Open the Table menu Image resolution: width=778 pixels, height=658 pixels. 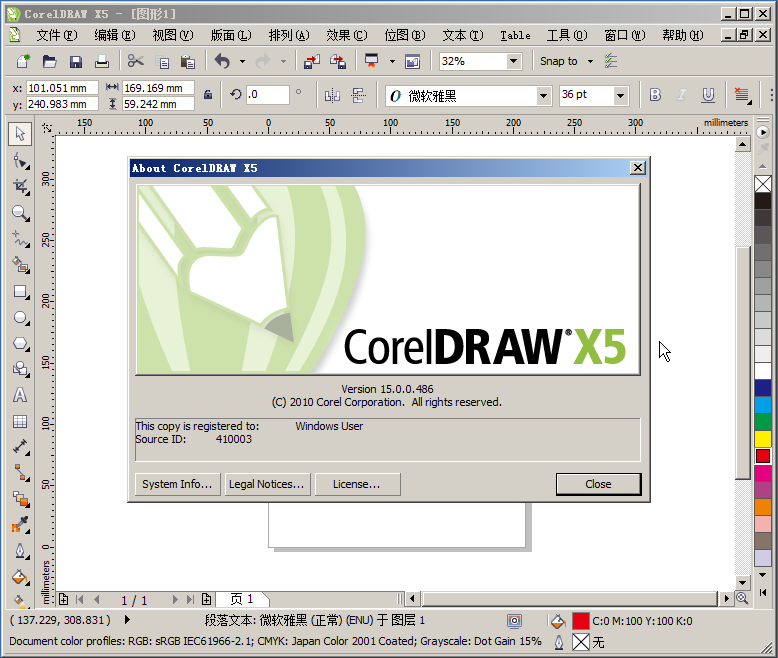[515, 35]
